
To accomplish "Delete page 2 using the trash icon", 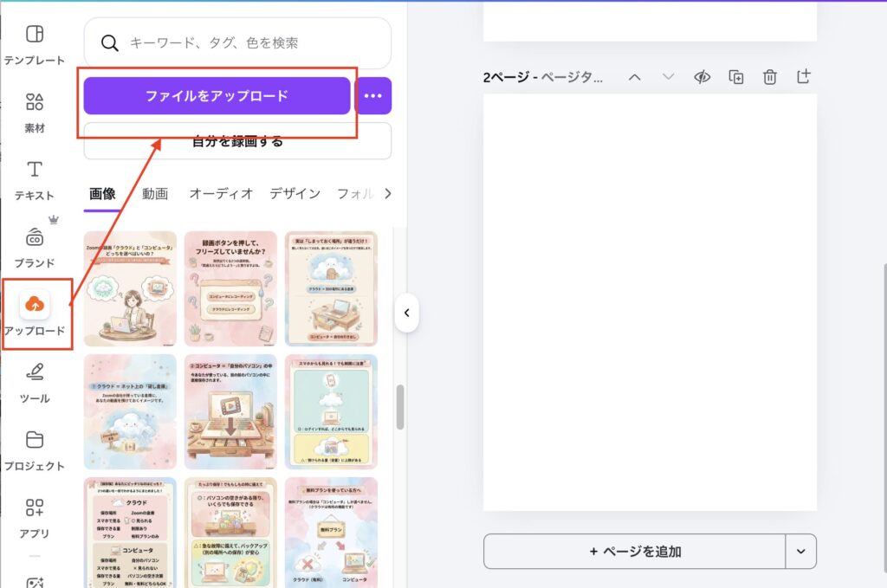I will click(769, 77).
